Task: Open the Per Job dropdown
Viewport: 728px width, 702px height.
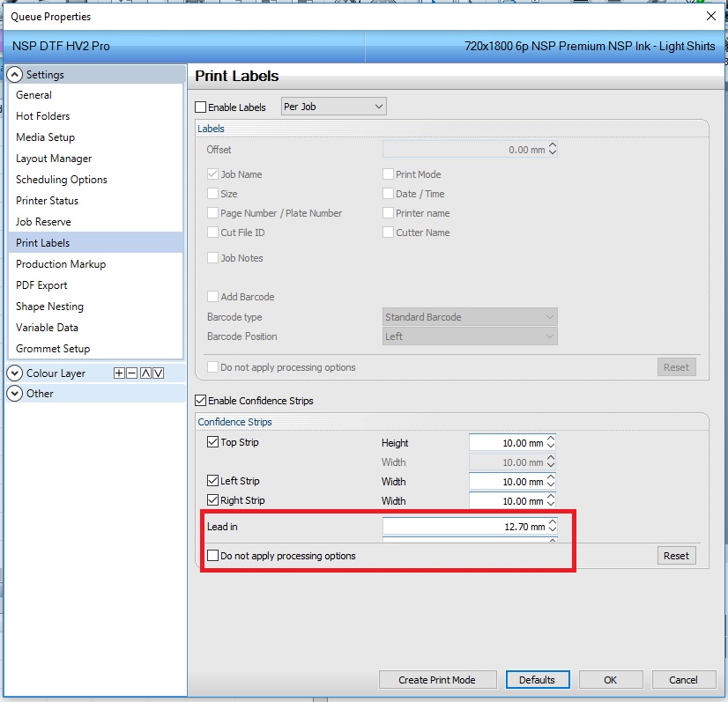Action: point(333,107)
